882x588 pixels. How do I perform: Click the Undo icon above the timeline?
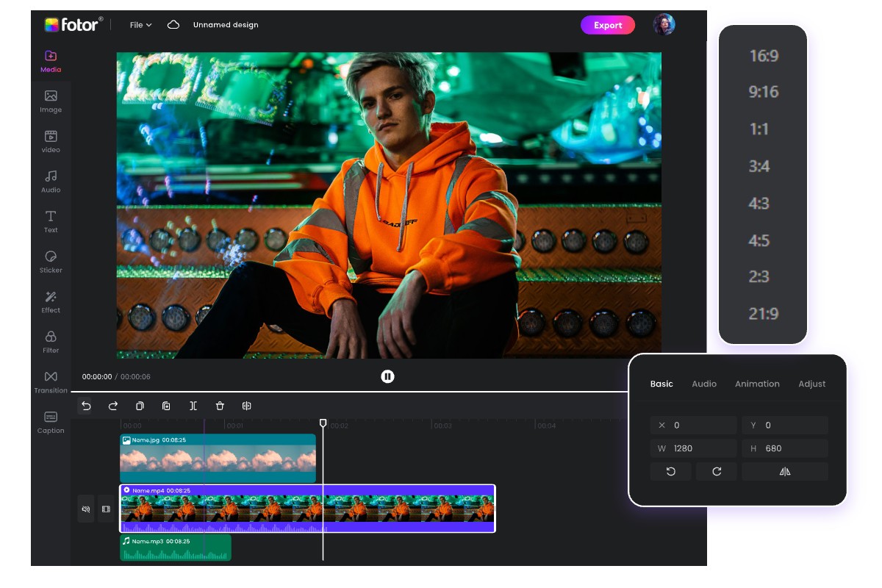click(x=85, y=406)
